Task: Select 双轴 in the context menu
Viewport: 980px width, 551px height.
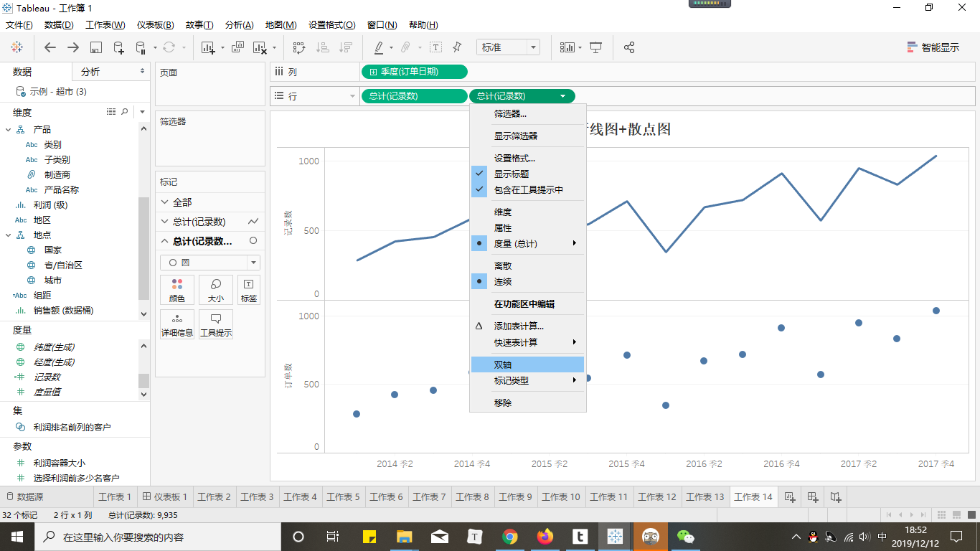Action: tap(527, 364)
